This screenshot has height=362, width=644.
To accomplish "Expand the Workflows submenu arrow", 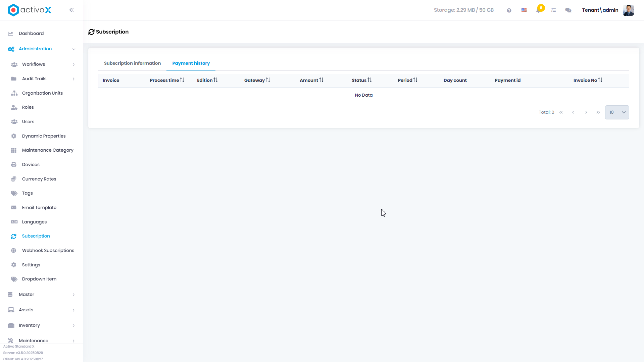I will click(73, 64).
